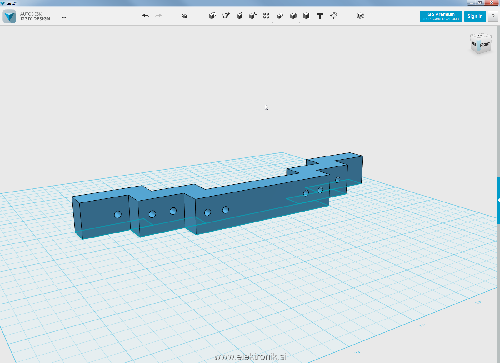Expand the menu arrow beside the app name

(x=64, y=17)
